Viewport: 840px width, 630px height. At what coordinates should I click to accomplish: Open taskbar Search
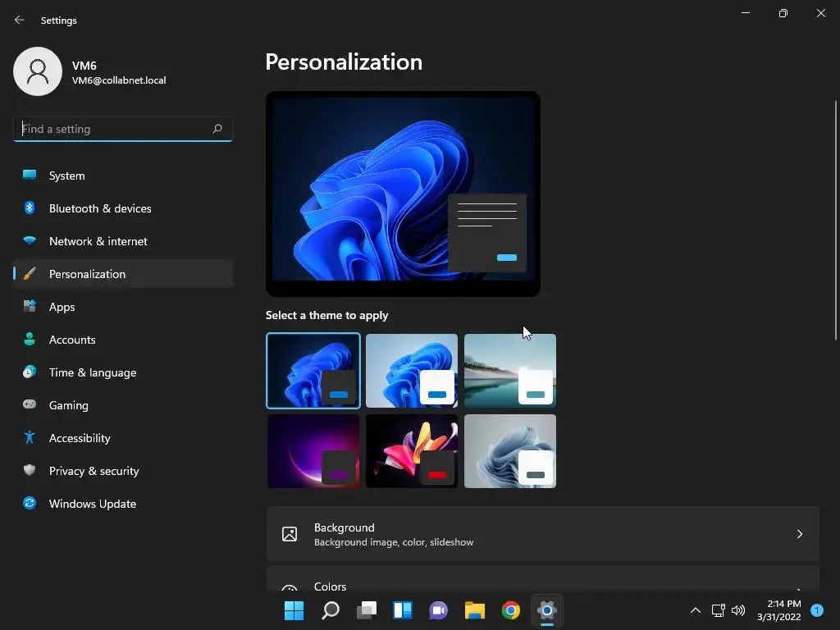click(331, 610)
